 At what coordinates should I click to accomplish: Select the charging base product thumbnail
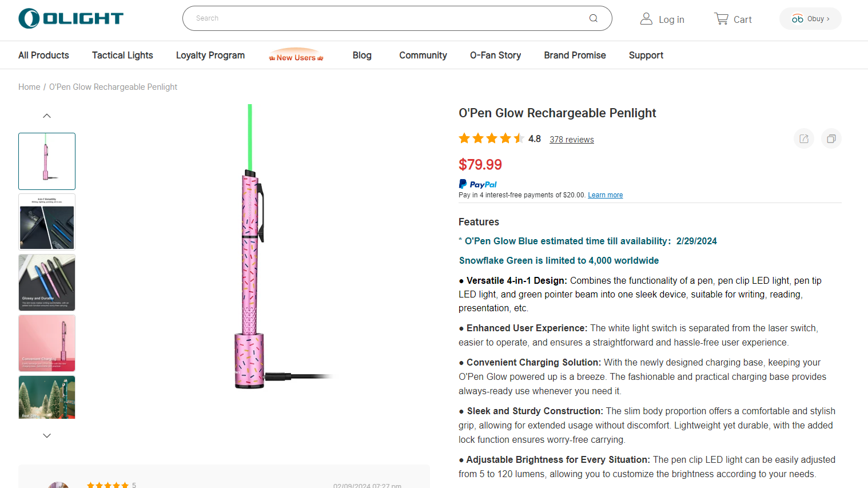coord(46,343)
